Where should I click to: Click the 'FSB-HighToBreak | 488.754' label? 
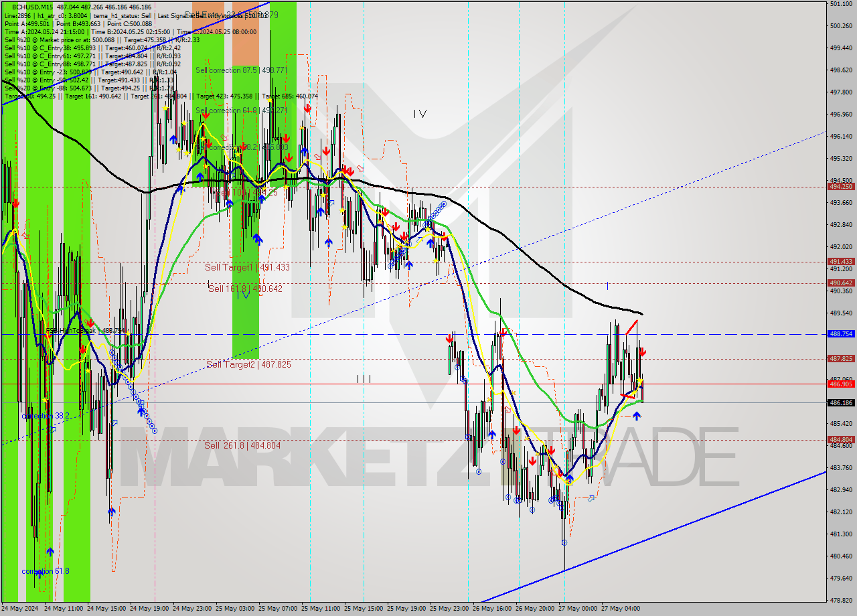coord(84,330)
